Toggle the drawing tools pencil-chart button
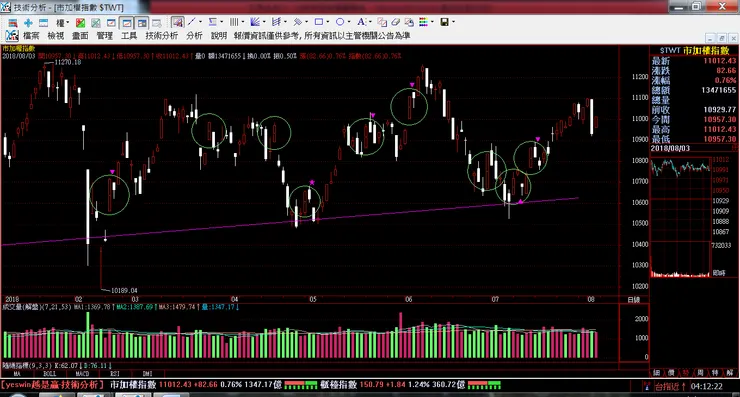The image size is (740, 397). (177, 22)
